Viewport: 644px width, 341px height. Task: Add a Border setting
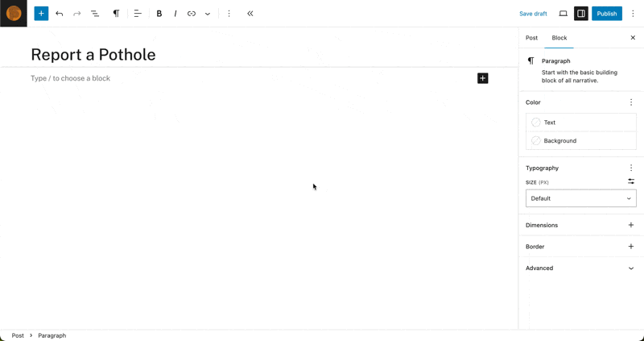[631, 247]
